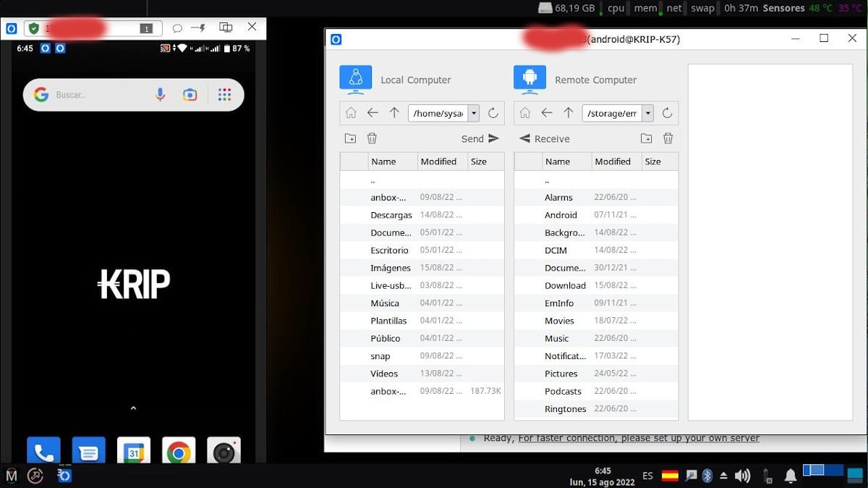Click the /storage/em remote path field
Viewport: 868px width, 488px height.
[x=613, y=113]
